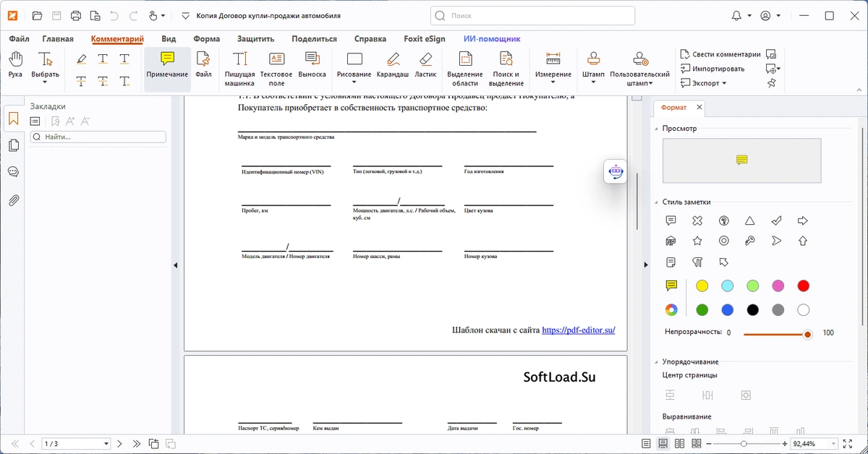
Task: Choose the Файл attachment tool
Action: (203, 65)
